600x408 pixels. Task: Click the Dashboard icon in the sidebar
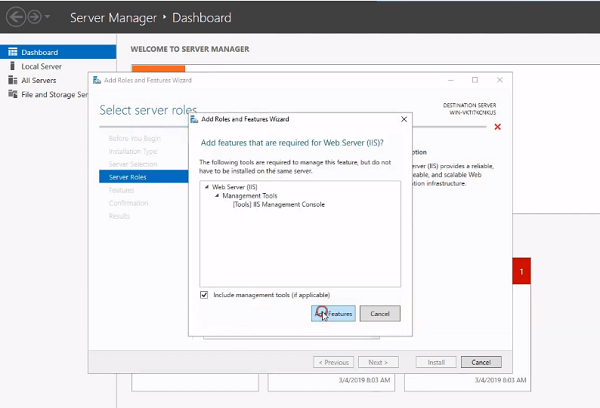13,52
